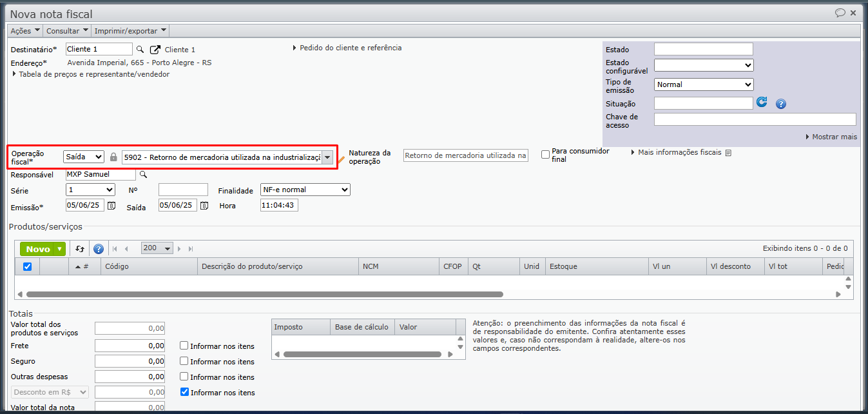This screenshot has height=414, width=868.
Task: Click the help icon in products toolbar
Action: tap(99, 249)
